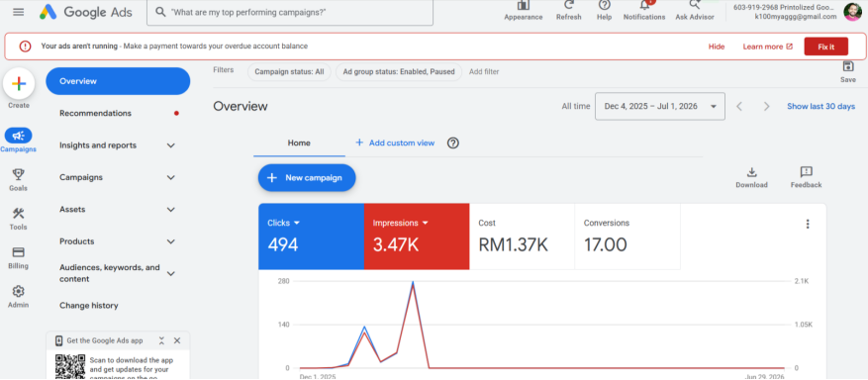The width and height of the screenshot is (868, 380).
Task: Open Notifications bell
Action: tap(644, 11)
